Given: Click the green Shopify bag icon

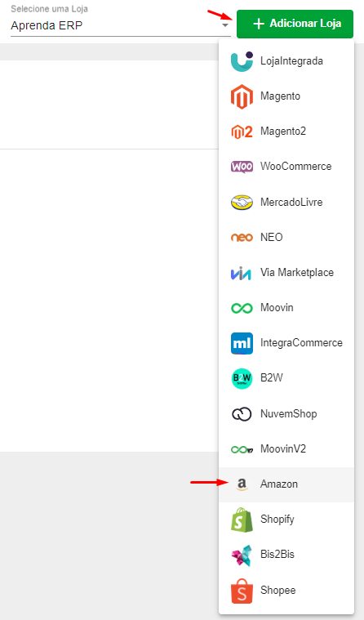Looking at the screenshot, I should [x=242, y=520].
